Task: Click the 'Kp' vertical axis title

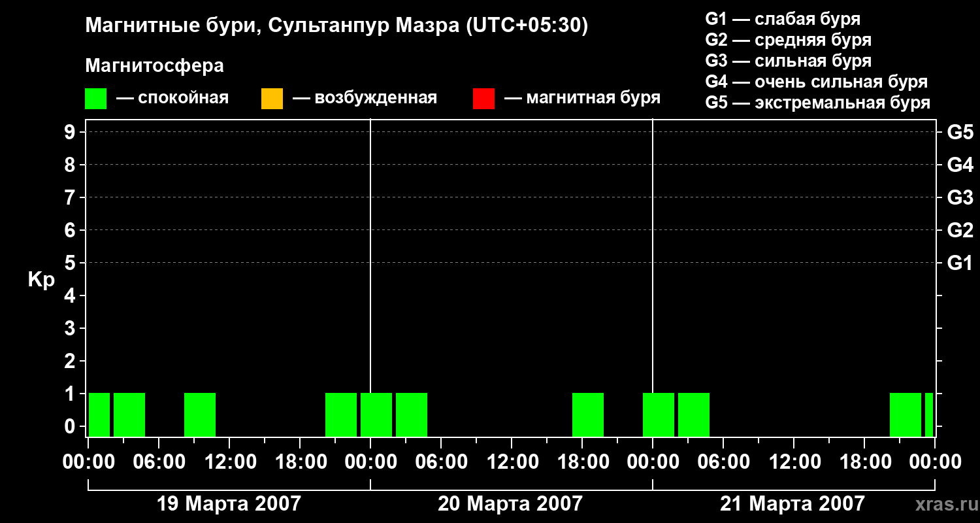Action: point(41,280)
